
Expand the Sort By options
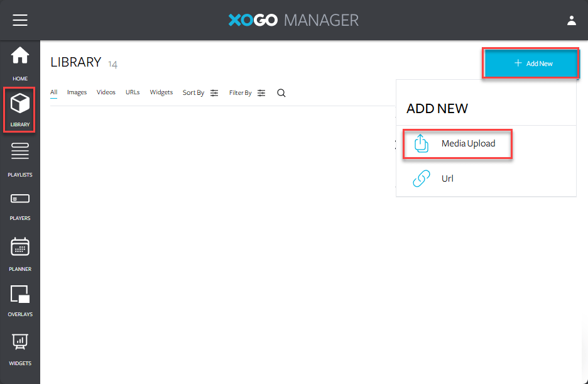pyautogui.click(x=200, y=93)
